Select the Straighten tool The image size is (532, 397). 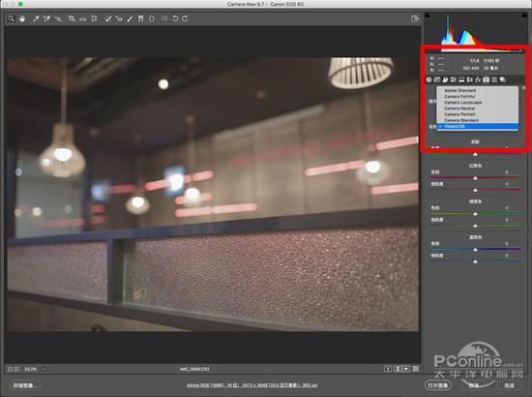click(x=83, y=19)
